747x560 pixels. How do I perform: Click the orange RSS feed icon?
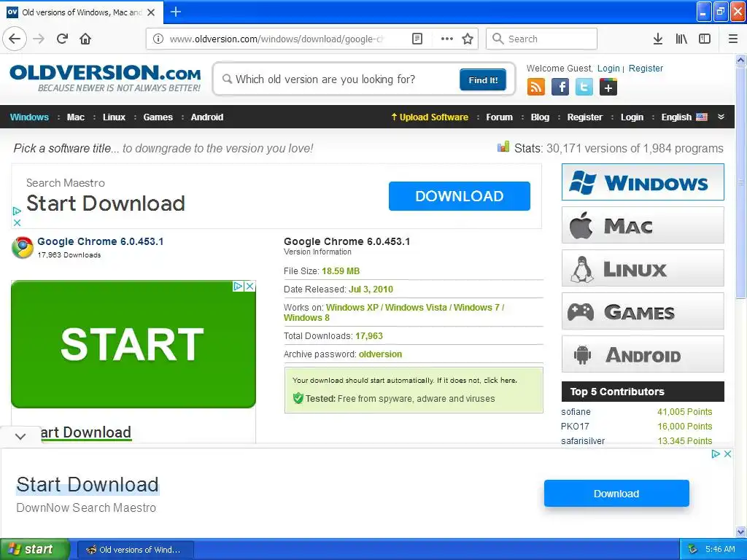click(536, 87)
